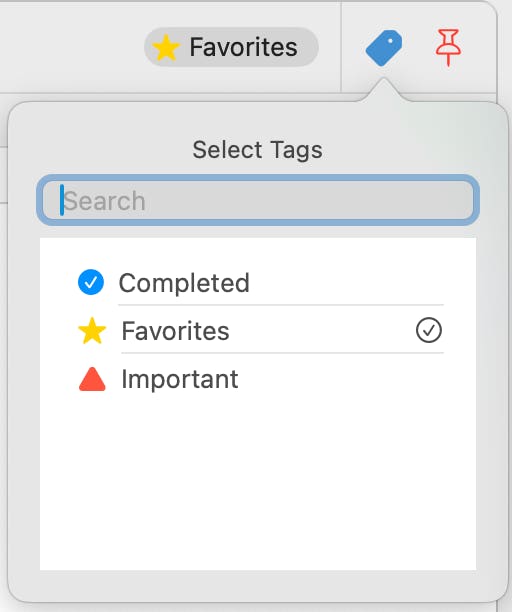Viewport: 512px width, 612px height.
Task: Focus the tag Search field
Action: (x=258, y=200)
